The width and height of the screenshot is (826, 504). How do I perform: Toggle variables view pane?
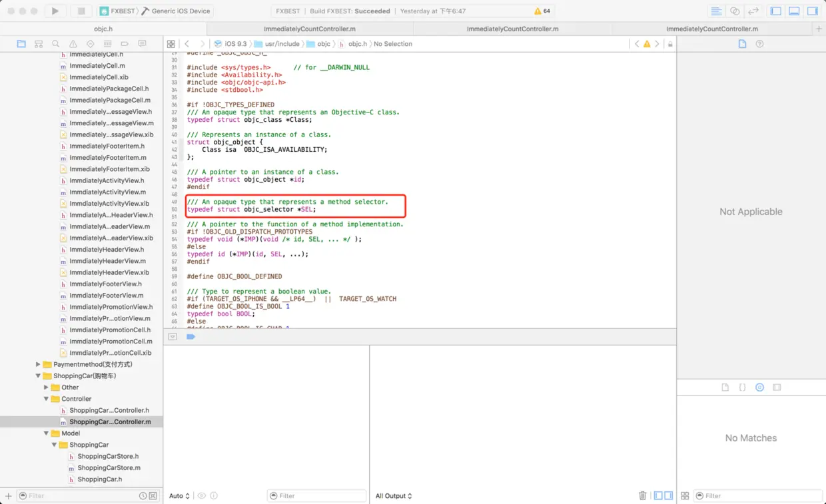[x=658, y=496]
